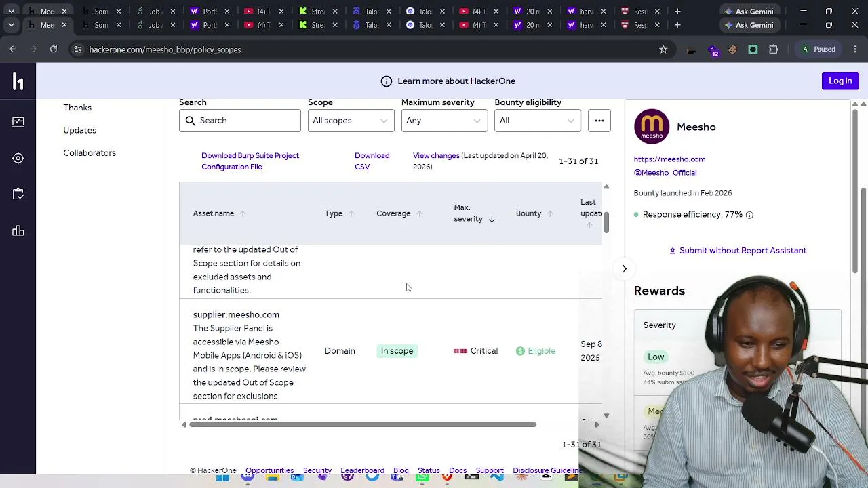This screenshot has width=868, height=488.
Task: Open the Security footer link
Action: coord(317,470)
